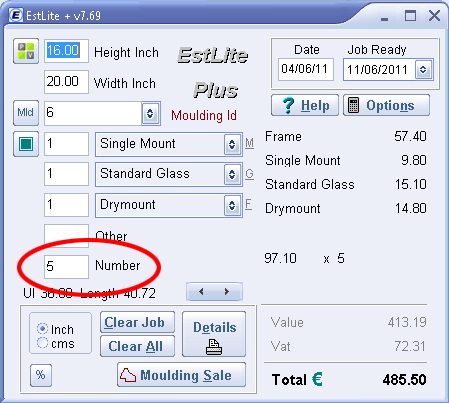Click the EstLite app icon in title bar

pos(16,15)
